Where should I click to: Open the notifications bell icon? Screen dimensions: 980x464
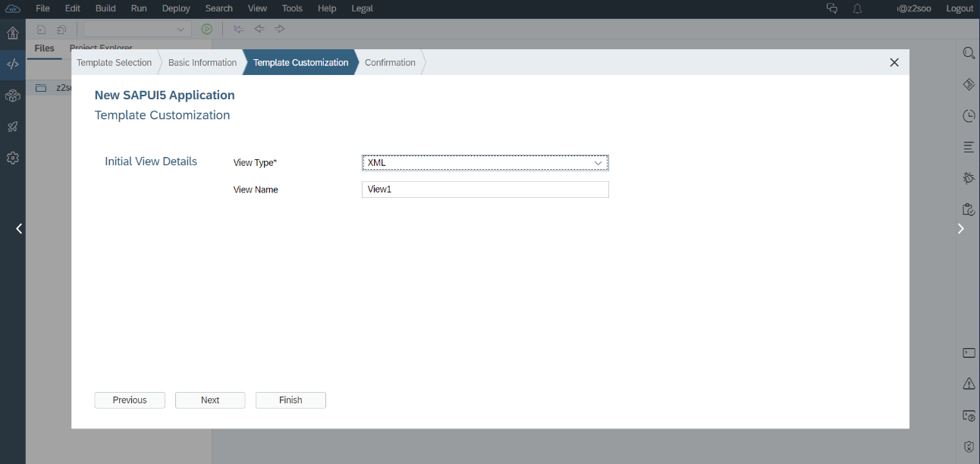858,8
